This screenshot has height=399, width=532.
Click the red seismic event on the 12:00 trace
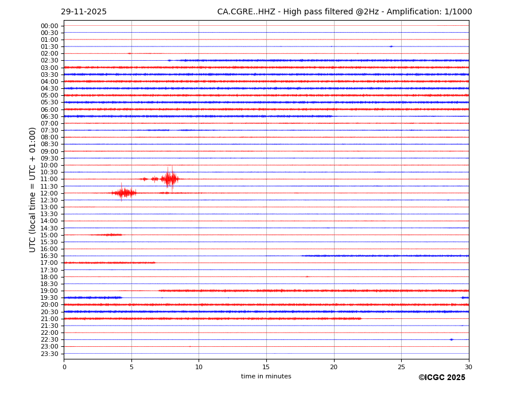pyautogui.click(x=124, y=193)
